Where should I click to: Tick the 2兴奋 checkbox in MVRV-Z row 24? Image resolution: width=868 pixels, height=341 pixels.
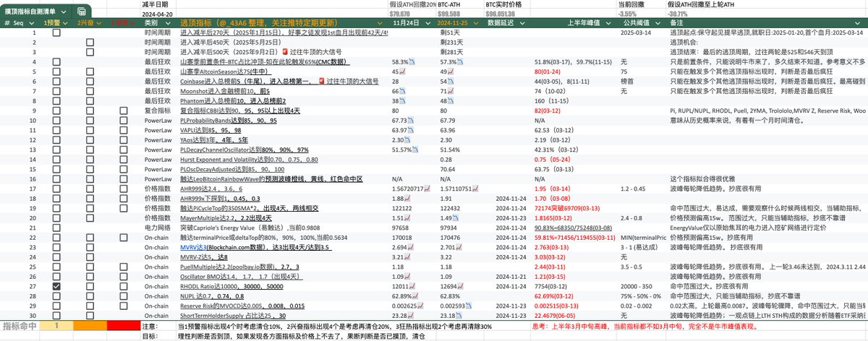90,256
